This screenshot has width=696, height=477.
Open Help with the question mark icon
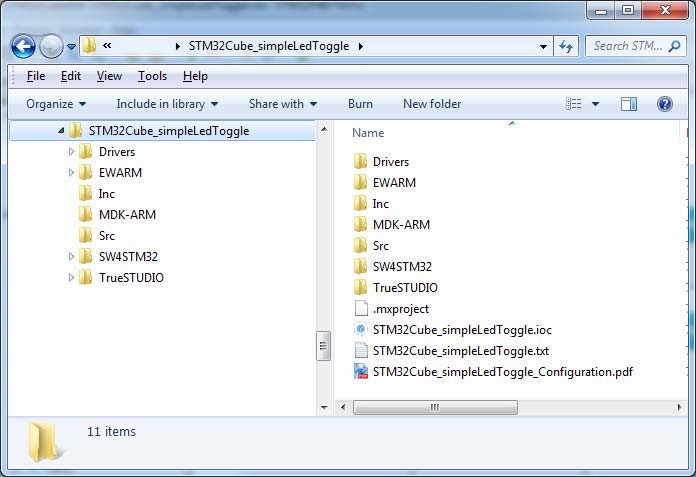click(664, 104)
